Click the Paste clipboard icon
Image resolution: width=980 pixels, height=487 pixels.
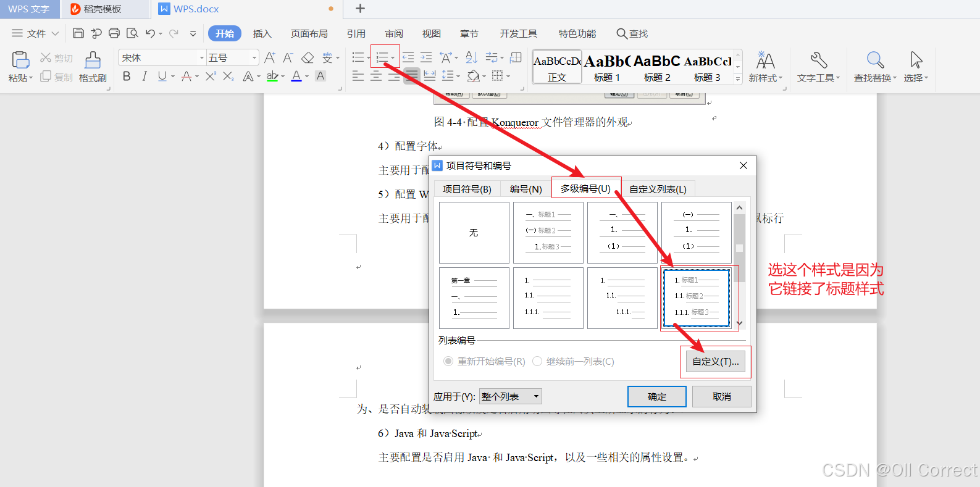[20, 60]
